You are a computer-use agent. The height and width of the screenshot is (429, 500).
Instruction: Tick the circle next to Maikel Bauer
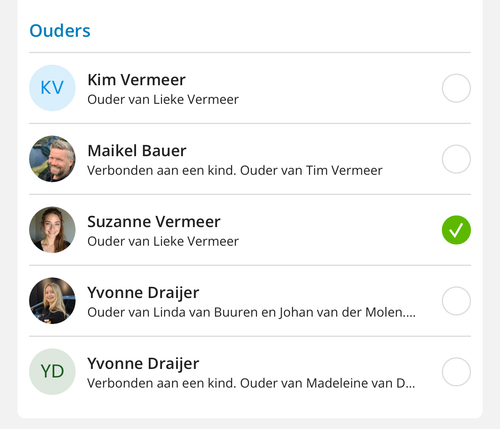pyautogui.click(x=456, y=159)
